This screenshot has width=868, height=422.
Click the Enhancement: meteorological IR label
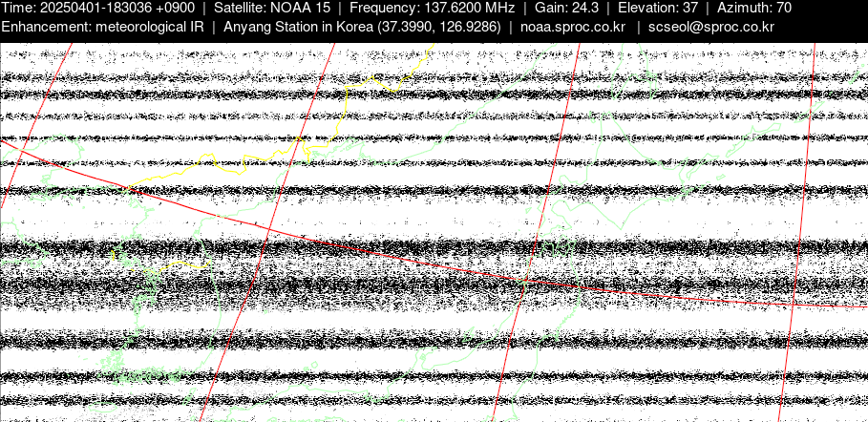[x=104, y=27]
